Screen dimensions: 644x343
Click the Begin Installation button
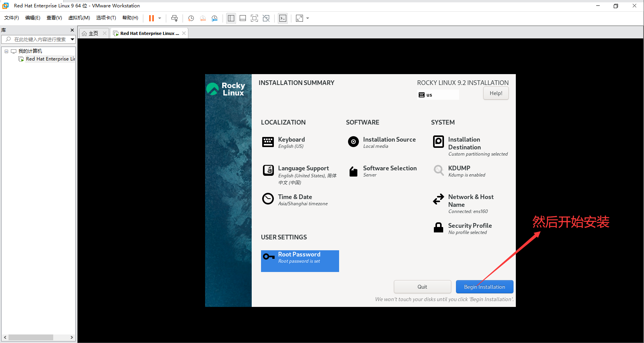485,287
